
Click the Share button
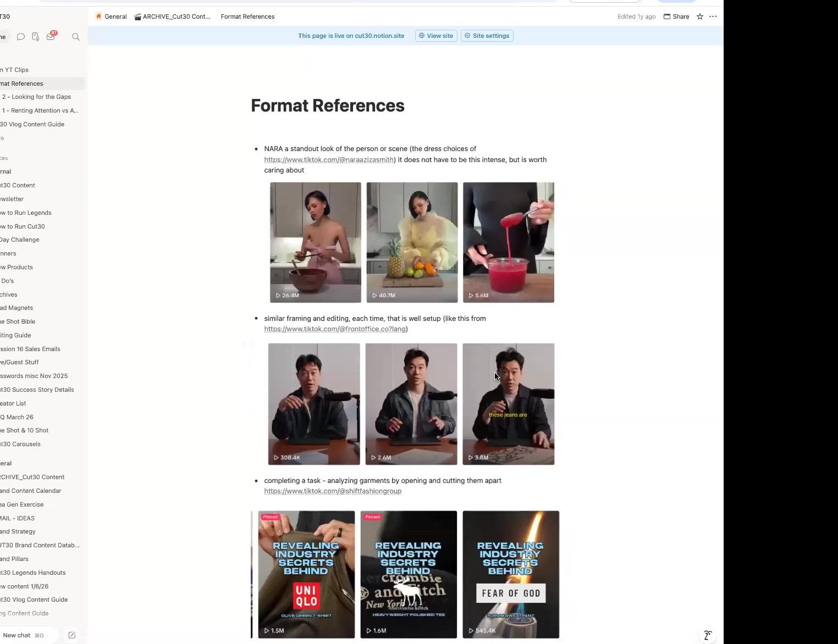(676, 16)
